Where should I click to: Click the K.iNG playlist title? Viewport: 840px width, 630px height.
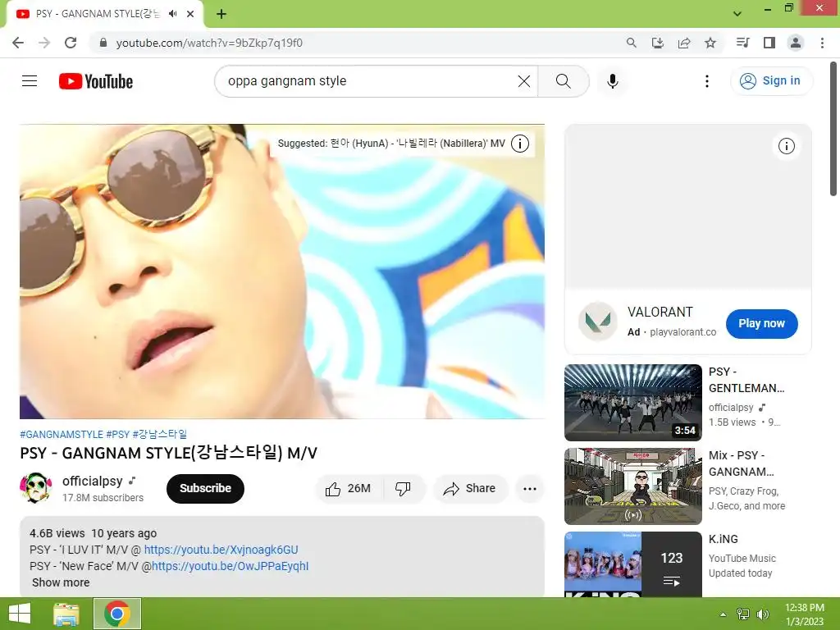(x=724, y=539)
